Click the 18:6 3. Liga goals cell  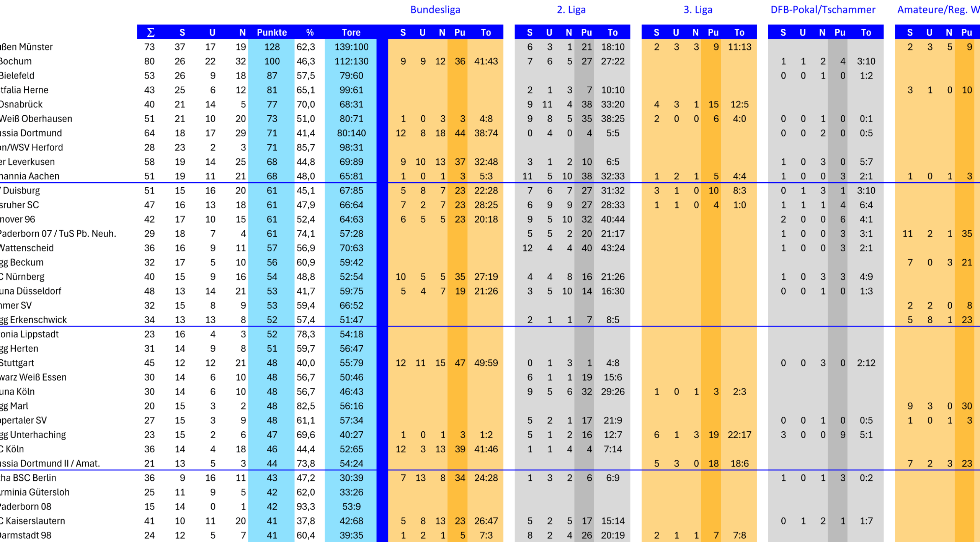739,463
